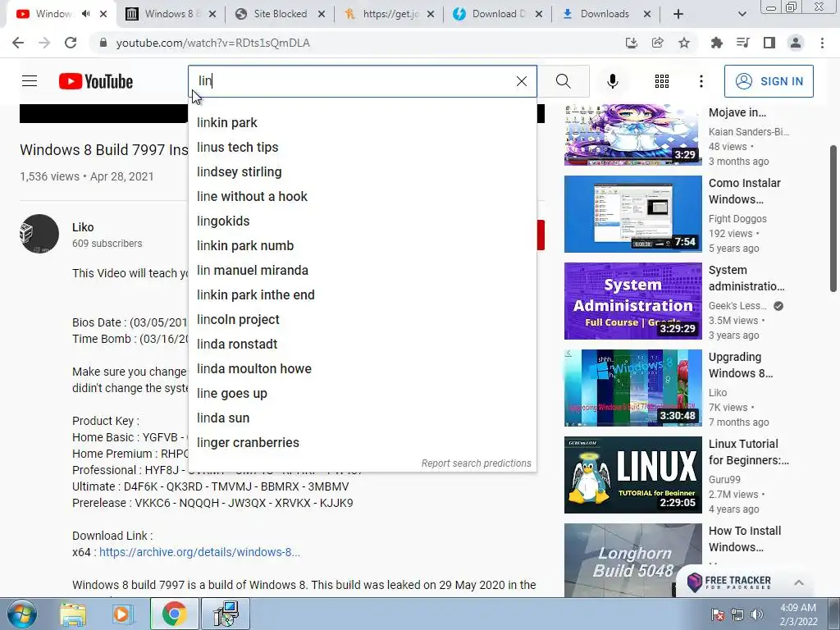Open Windows Media Player taskbar icon
This screenshot has height=630, width=840.
(x=122, y=614)
